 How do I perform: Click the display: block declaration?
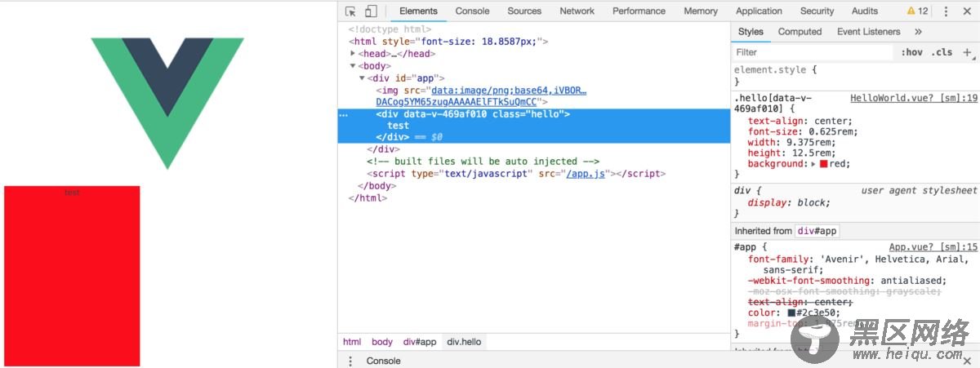click(x=789, y=202)
